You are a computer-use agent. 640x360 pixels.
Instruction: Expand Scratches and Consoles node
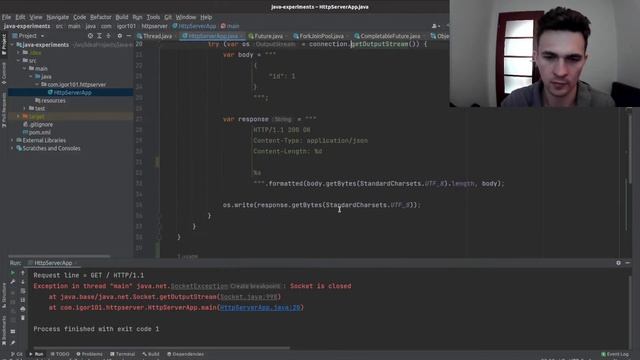[x=12, y=148]
